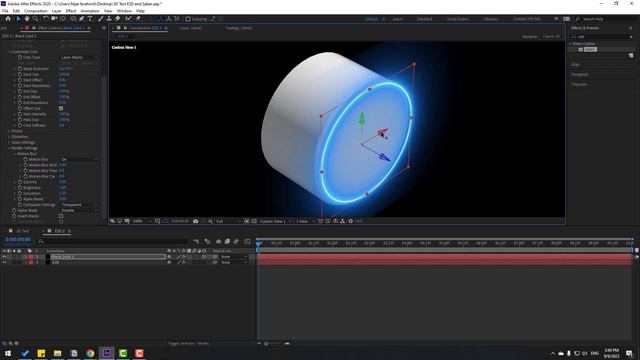
Task: Click the Effects & Presets search field
Action: point(602,37)
